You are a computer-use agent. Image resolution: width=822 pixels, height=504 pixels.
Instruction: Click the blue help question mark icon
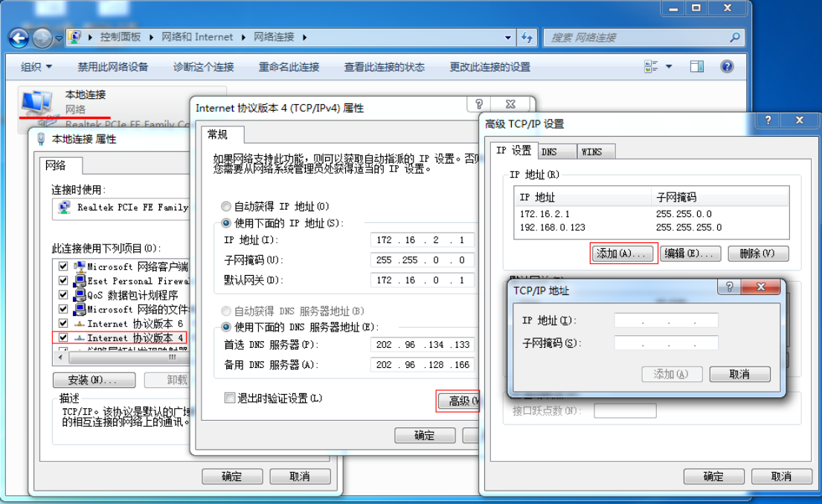tap(727, 67)
